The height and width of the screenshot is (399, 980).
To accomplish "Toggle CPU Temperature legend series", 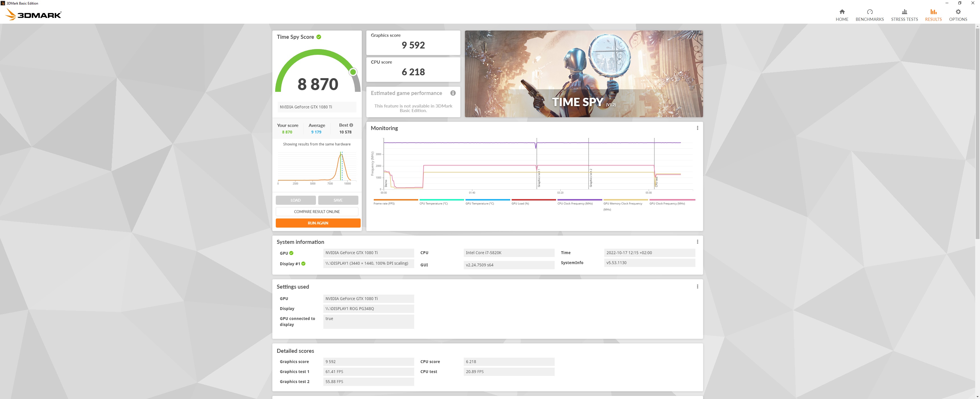I will click(441, 202).
